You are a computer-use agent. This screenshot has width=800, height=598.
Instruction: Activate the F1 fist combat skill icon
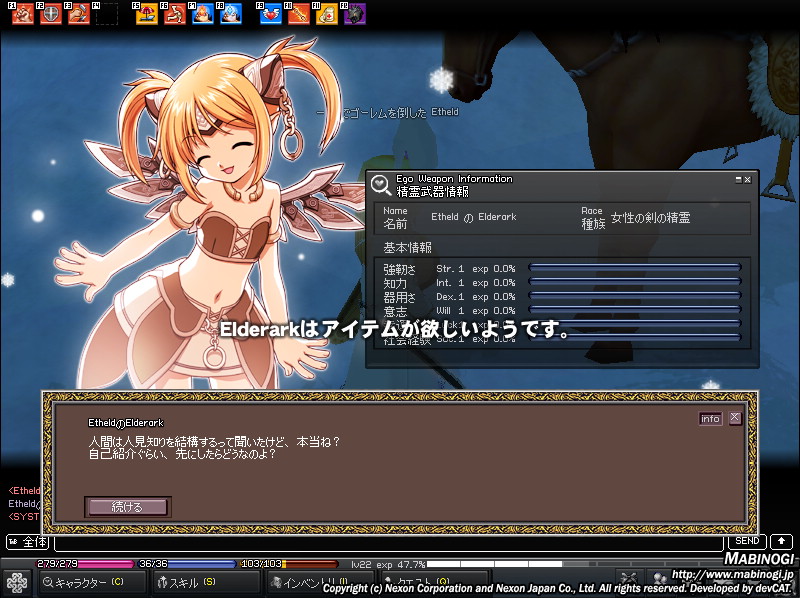coord(22,14)
